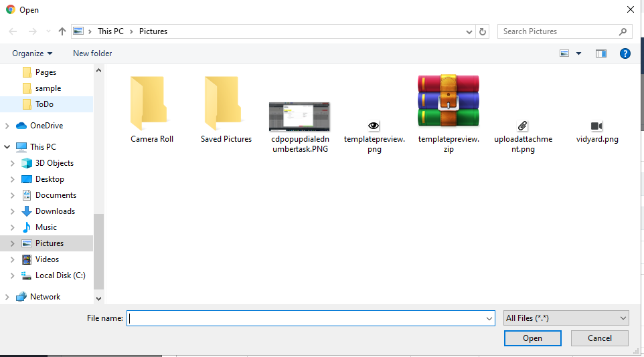Open Videos in the sidebar
The image size is (644, 357).
tap(47, 259)
